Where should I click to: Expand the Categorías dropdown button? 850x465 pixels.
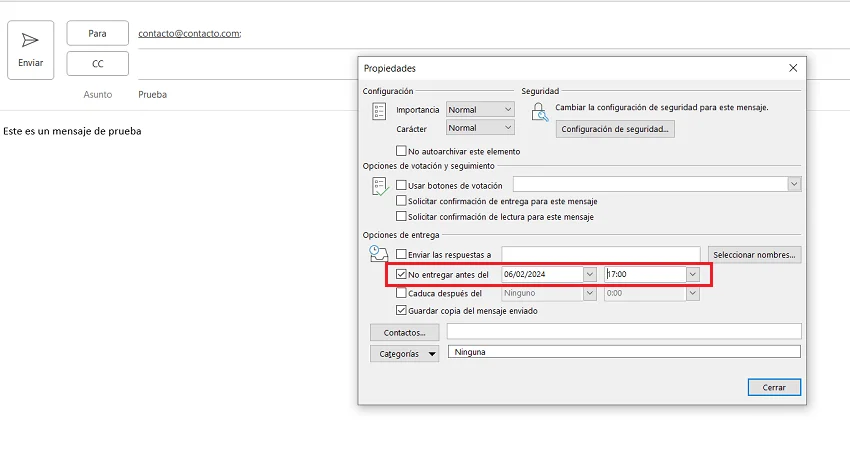click(x=404, y=354)
